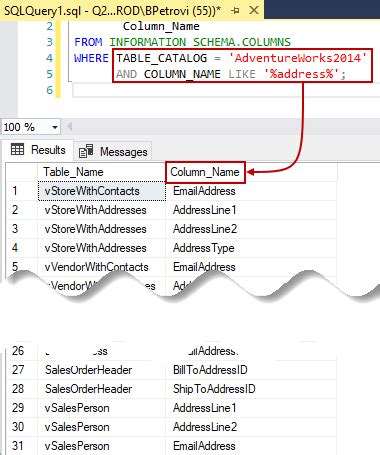
Task: Select AddressLine1 cell in row 29
Action: (251, 408)
